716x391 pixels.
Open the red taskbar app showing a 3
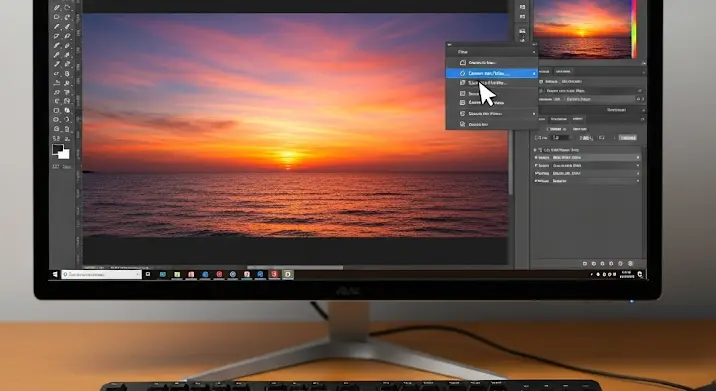pyautogui.click(x=274, y=274)
